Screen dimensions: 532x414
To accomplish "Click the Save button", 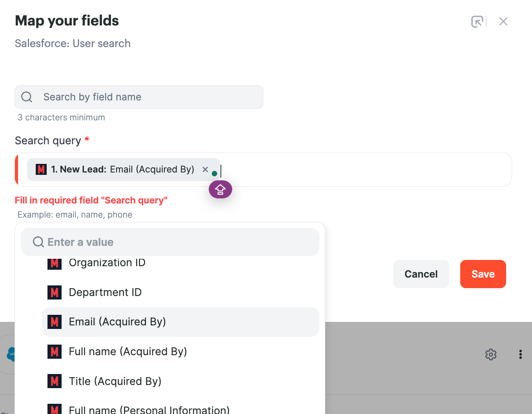I will [483, 274].
